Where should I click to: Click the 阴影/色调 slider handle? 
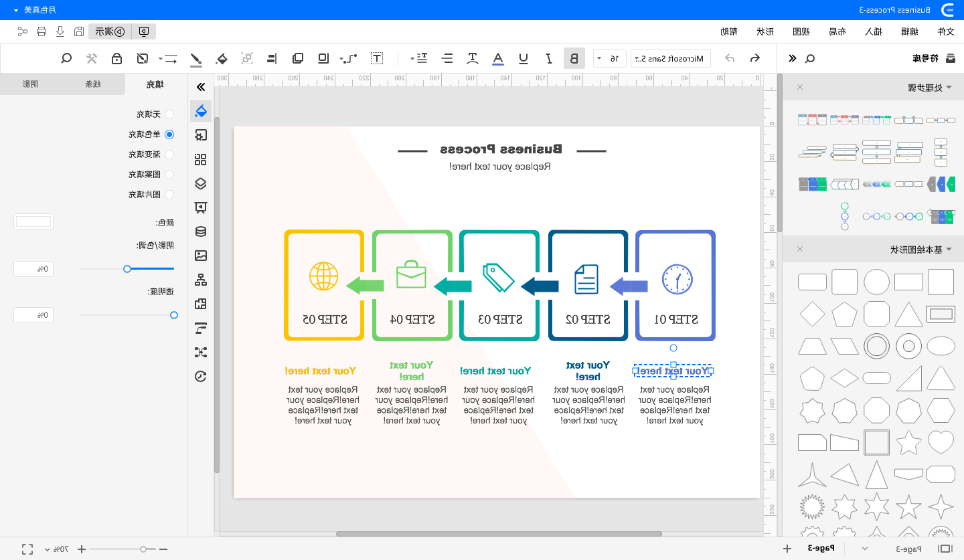(x=127, y=268)
